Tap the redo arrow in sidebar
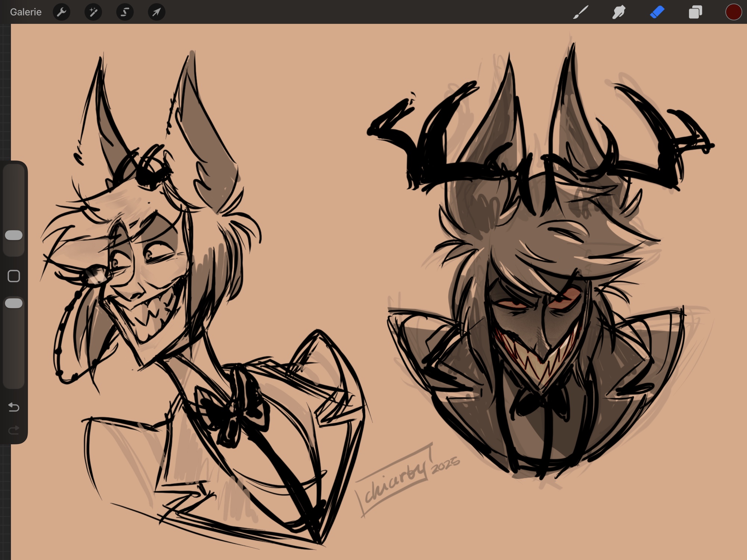 [14, 430]
